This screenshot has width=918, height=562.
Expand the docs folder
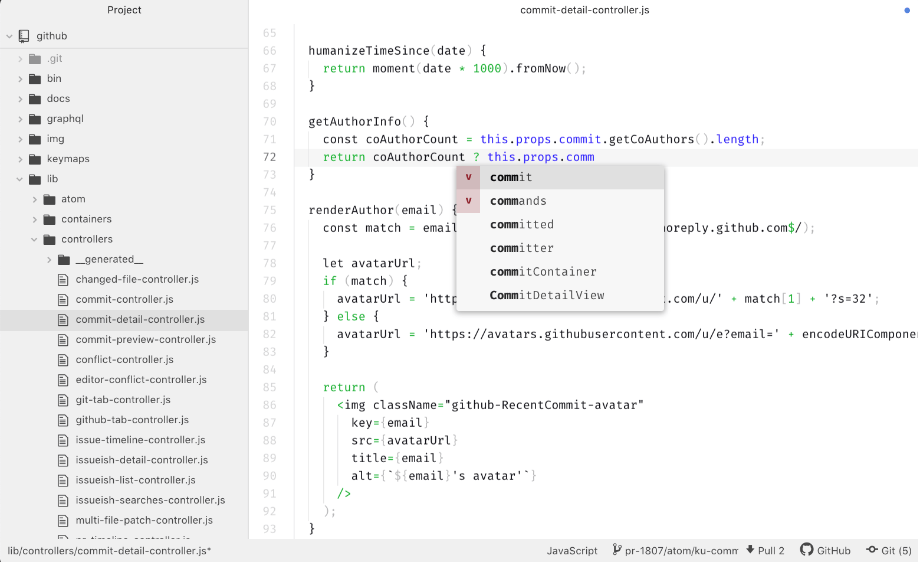point(20,99)
